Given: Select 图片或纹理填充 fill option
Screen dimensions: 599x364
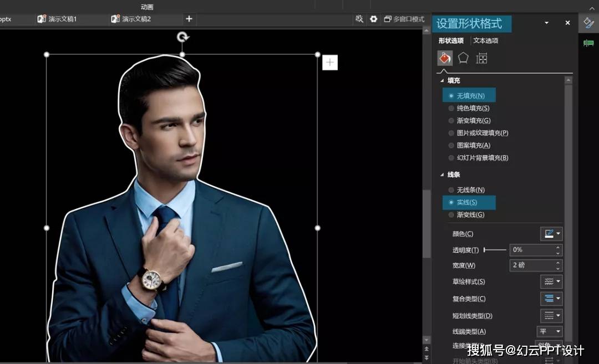Looking at the screenshot, I should [478, 133].
